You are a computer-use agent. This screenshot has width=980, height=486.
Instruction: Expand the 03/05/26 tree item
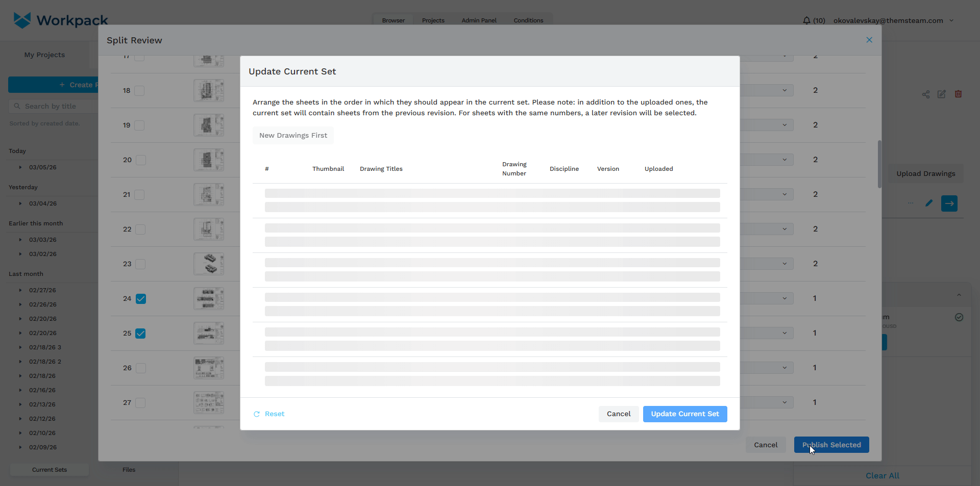click(20, 167)
